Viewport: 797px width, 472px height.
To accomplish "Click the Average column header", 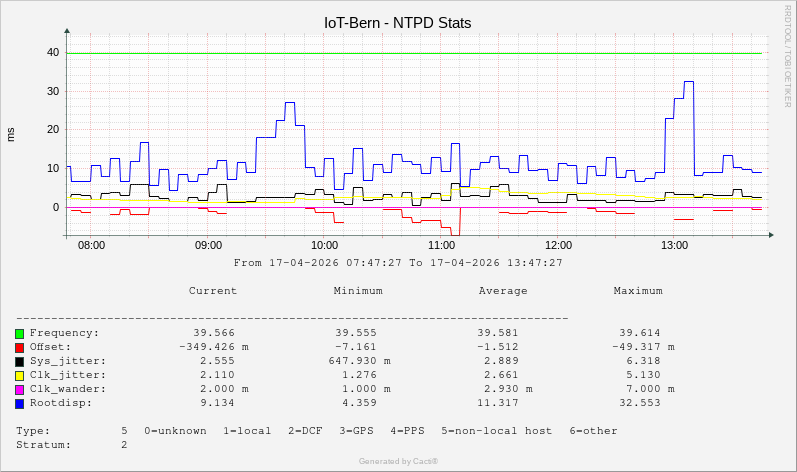I will 503,291.
